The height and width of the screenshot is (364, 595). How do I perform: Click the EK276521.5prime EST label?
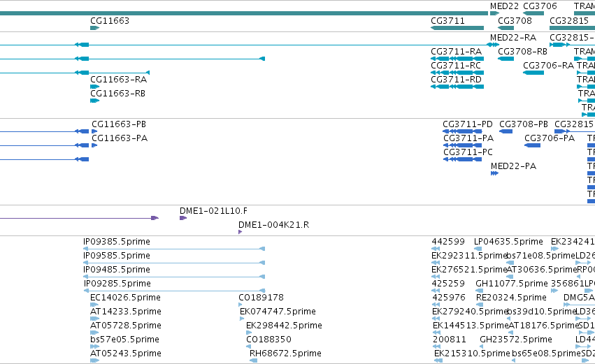coord(469,270)
